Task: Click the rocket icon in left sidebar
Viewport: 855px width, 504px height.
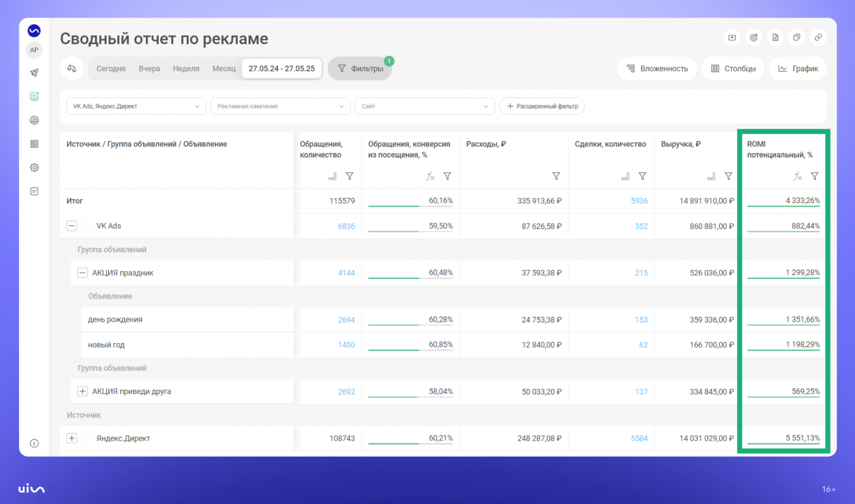Action: (x=34, y=73)
